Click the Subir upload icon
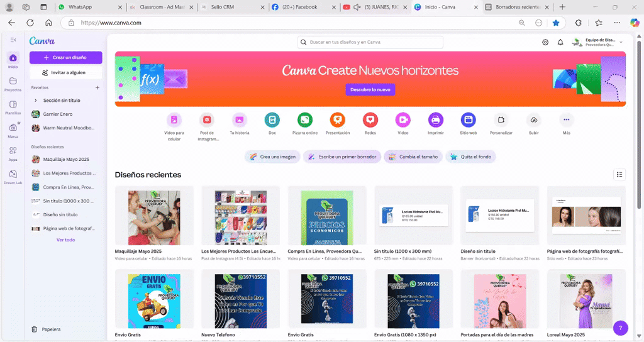Viewport: 644px width, 342px height. (533, 120)
